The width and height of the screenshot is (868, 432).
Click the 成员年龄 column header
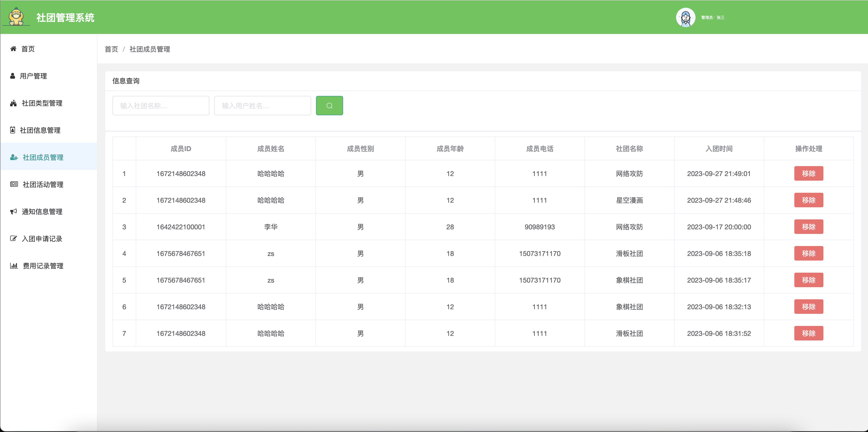click(450, 148)
